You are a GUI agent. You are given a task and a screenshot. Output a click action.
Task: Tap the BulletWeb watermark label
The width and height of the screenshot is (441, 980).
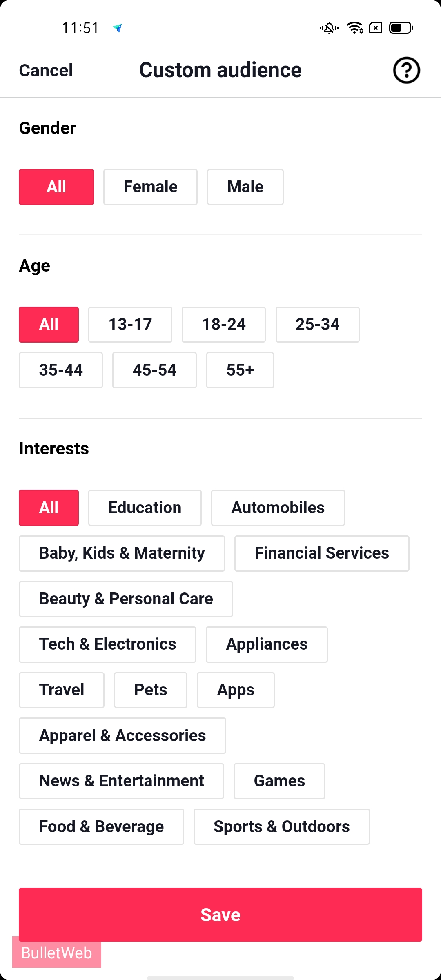57,953
